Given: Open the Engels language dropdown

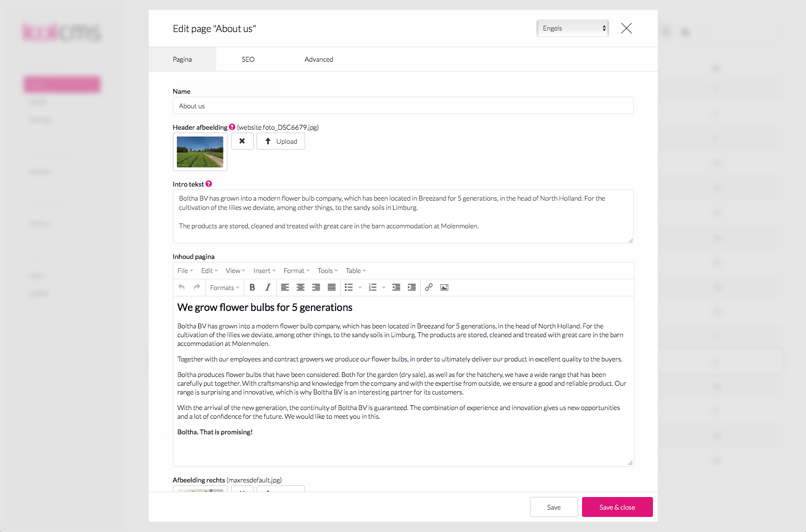Looking at the screenshot, I should 572,28.
